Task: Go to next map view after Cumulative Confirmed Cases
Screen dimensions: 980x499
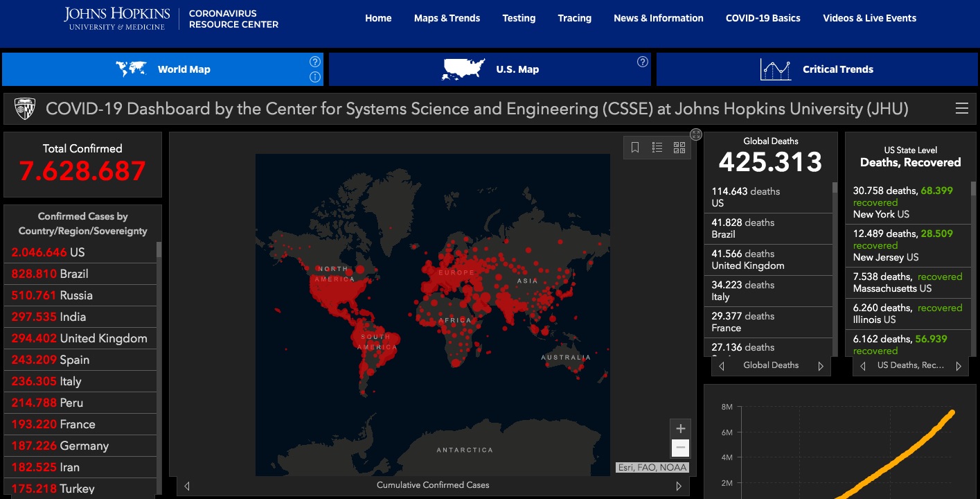Action: 679,486
